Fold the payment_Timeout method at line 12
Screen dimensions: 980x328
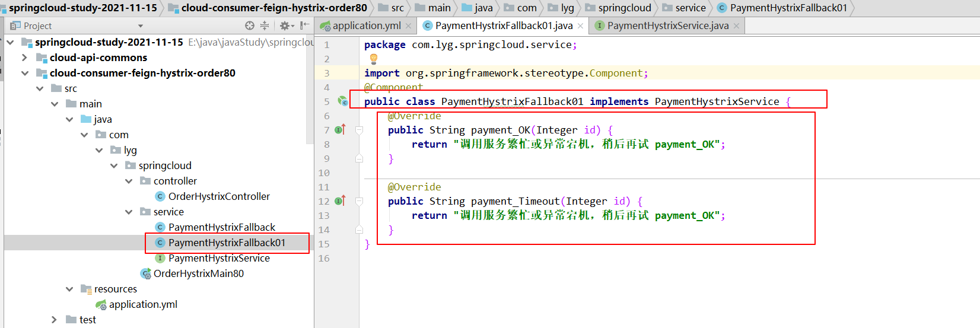(x=359, y=201)
